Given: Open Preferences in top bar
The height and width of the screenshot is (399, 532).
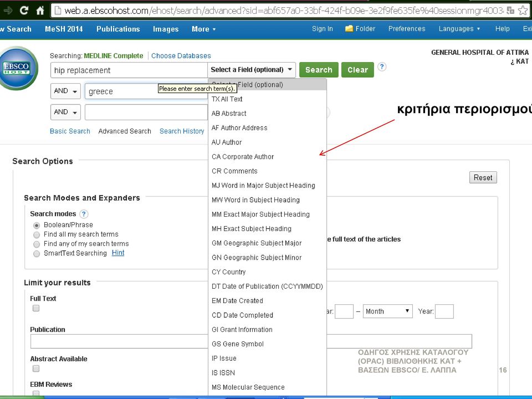Looking at the screenshot, I should [x=407, y=29].
